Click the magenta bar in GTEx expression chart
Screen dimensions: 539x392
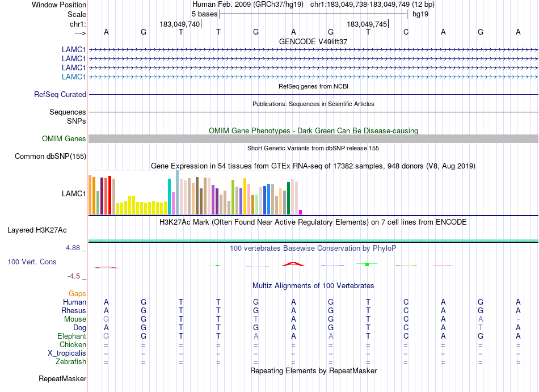pos(301,212)
